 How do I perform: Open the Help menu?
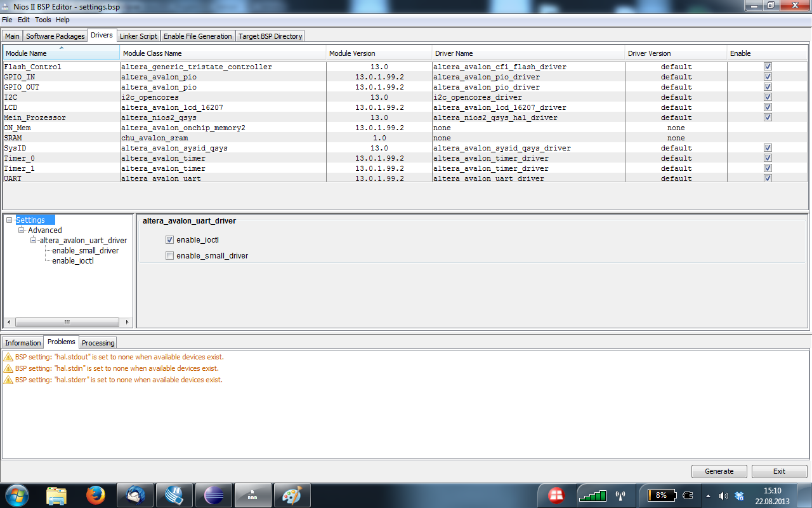click(62, 20)
